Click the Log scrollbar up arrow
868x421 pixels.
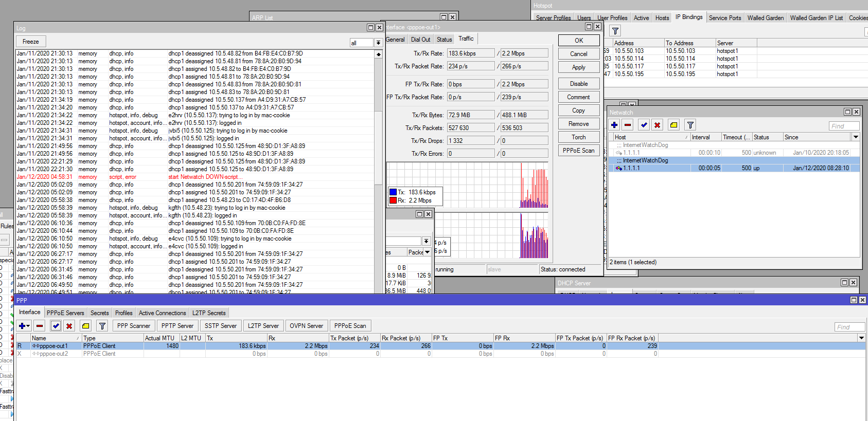click(x=379, y=54)
